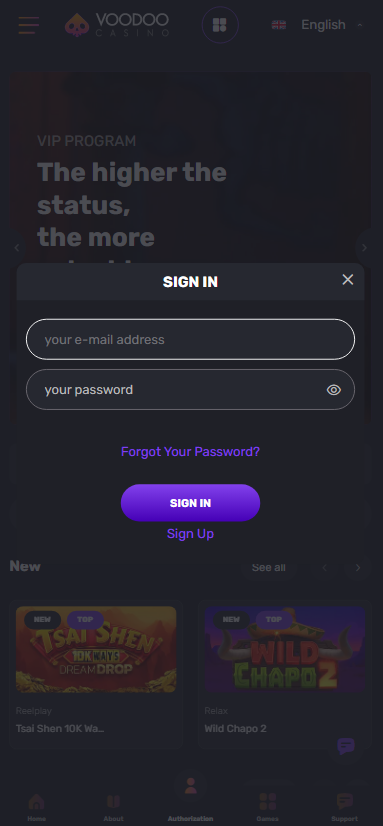Open Games in bottom navigation

[x=268, y=807]
